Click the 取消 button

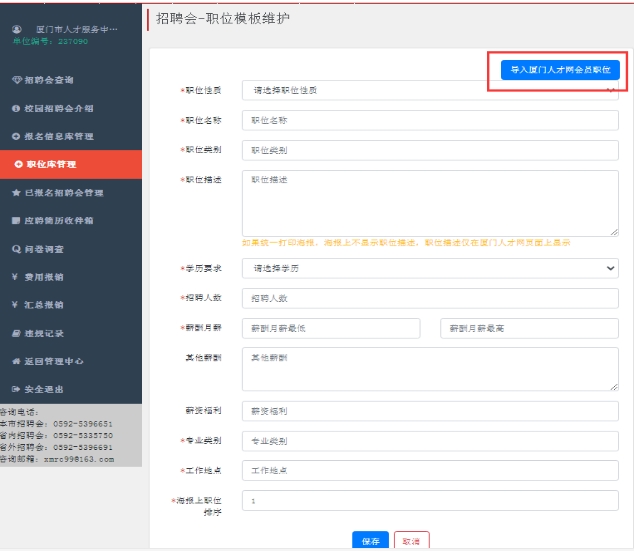coord(411,540)
